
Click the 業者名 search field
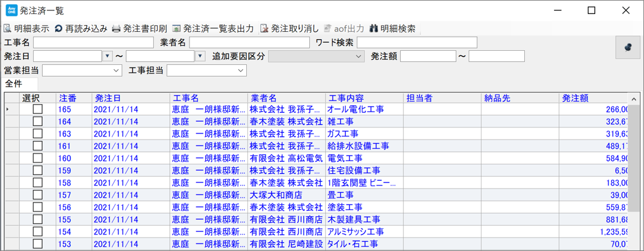[249, 42]
